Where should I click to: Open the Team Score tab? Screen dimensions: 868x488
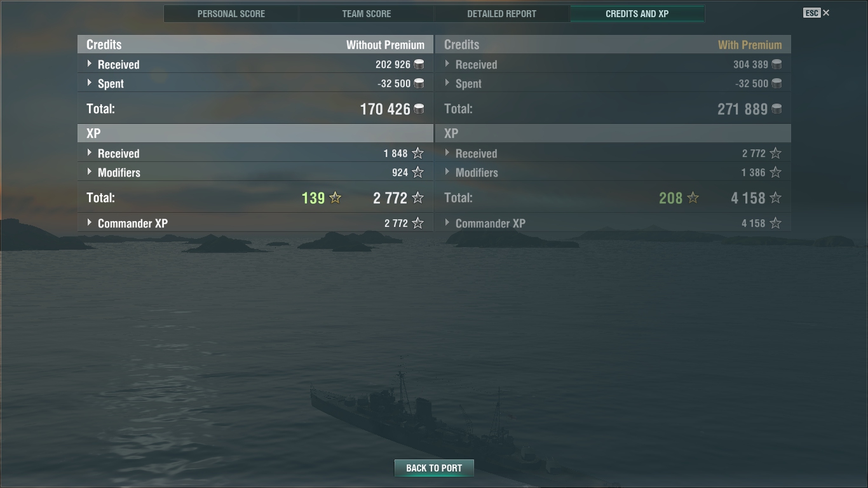coord(367,13)
